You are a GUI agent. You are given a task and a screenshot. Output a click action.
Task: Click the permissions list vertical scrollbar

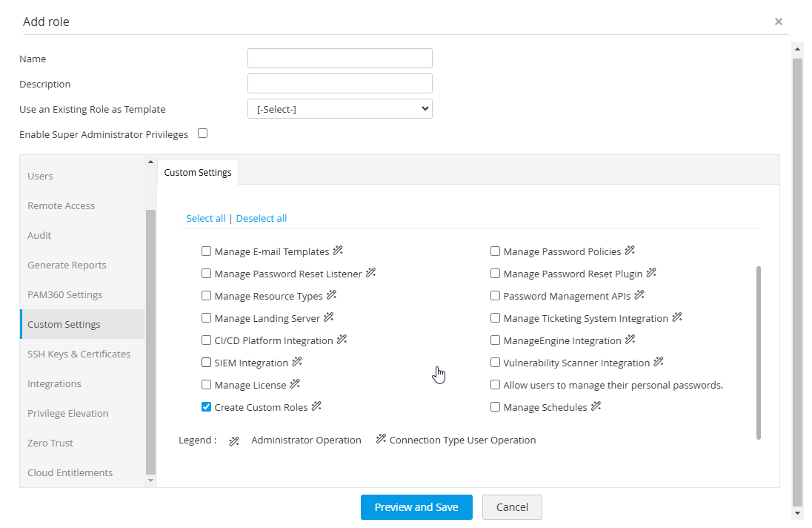[759, 352]
